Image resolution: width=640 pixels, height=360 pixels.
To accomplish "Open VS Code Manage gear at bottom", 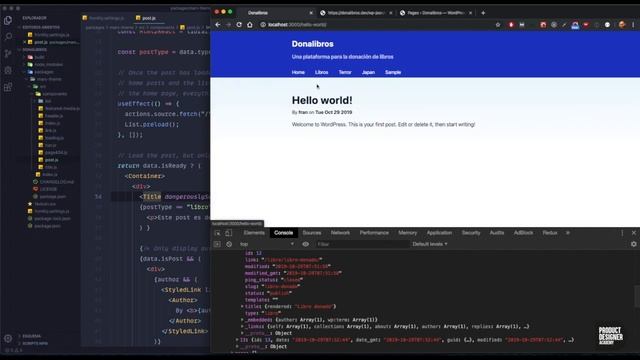I will [x=8, y=338].
